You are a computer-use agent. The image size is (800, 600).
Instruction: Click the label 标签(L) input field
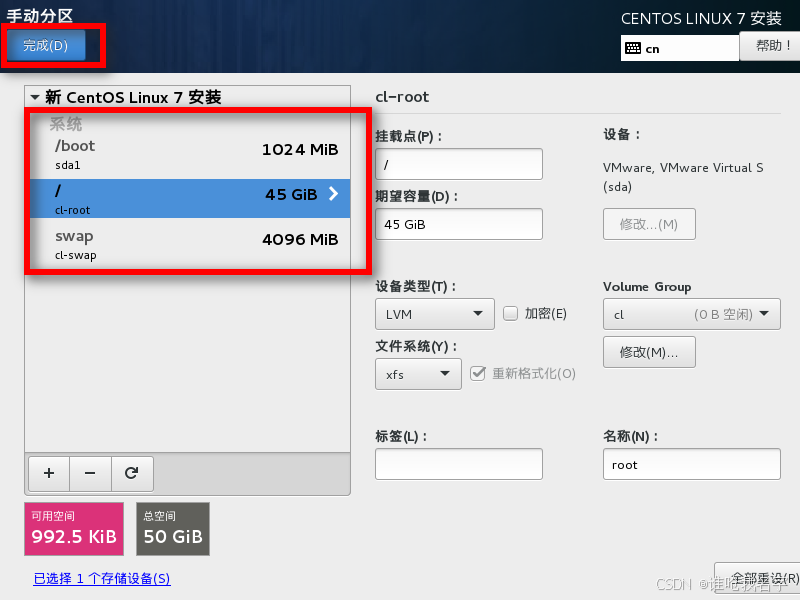(x=459, y=464)
